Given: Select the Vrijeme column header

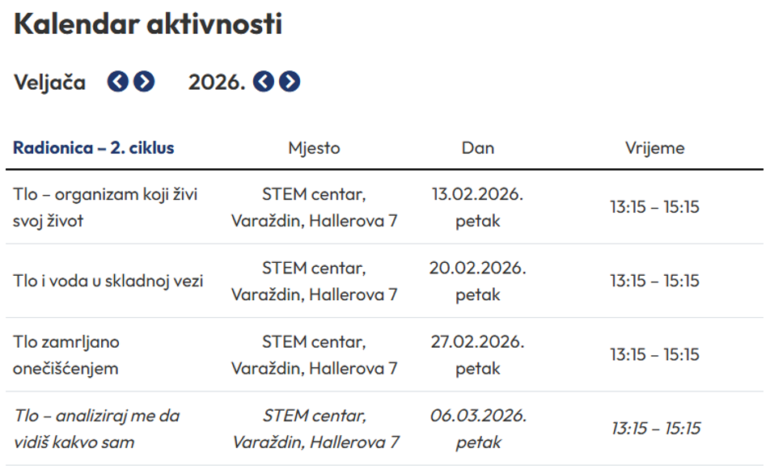Looking at the screenshot, I should click(655, 148).
